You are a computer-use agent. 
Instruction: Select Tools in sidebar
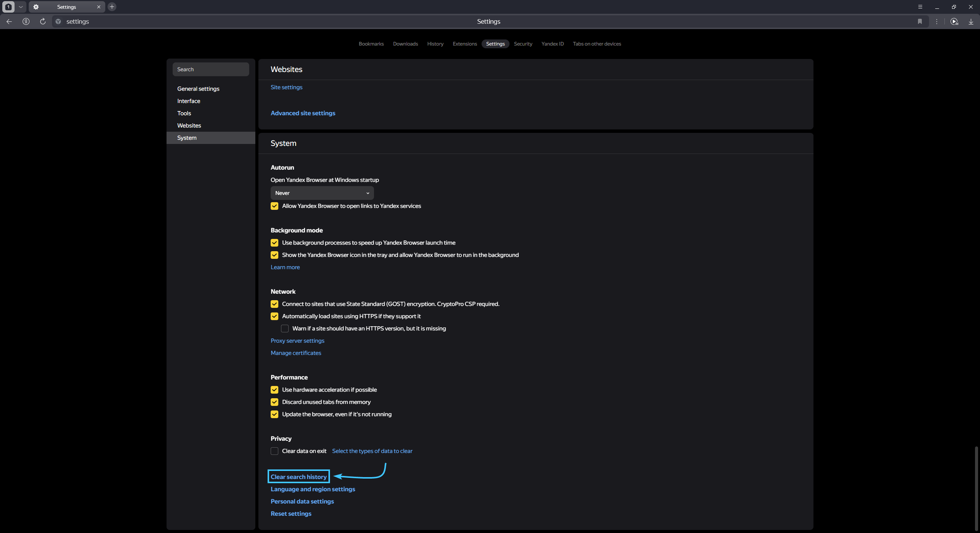coord(211,113)
